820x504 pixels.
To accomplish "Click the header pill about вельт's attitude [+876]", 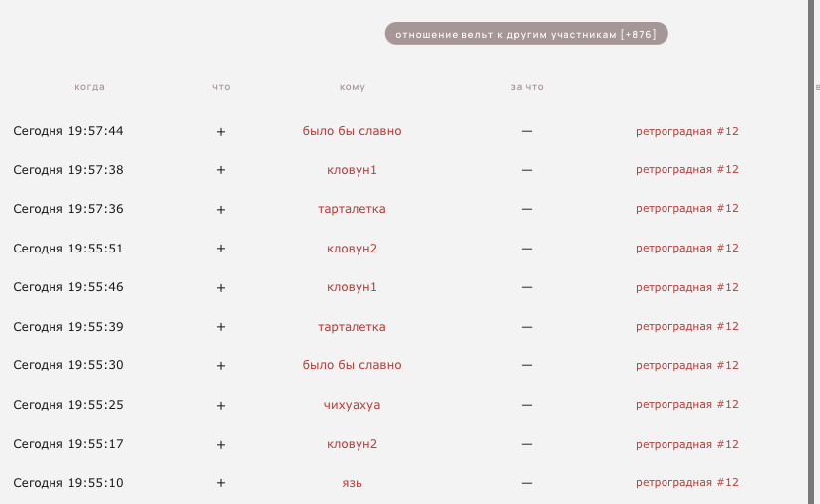I will tap(526, 34).
